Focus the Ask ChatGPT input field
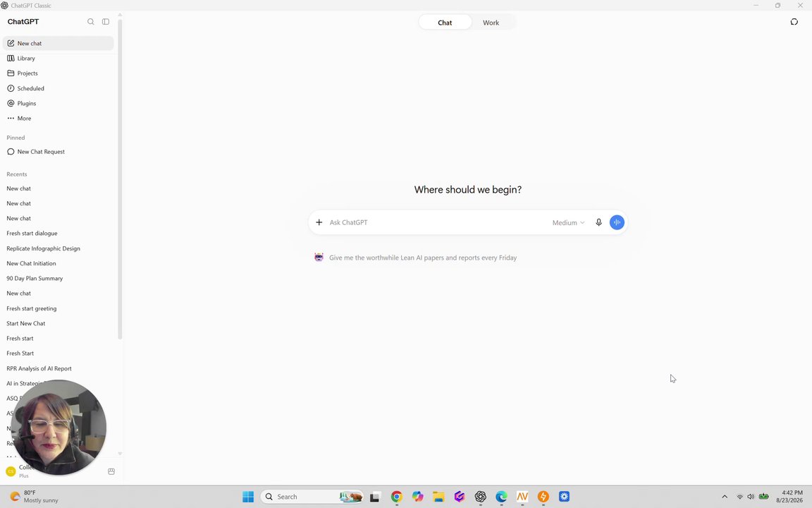This screenshot has width=812, height=508. (x=438, y=222)
